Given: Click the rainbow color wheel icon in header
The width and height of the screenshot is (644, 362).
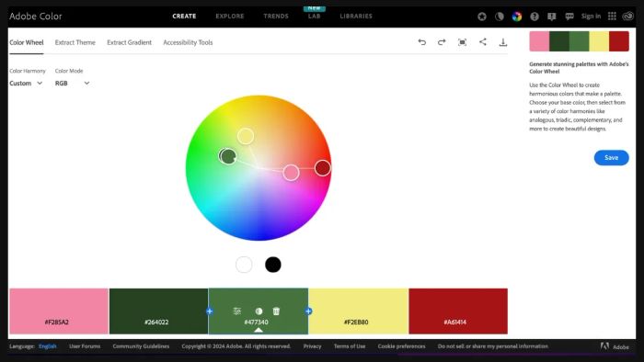Looking at the screenshot, I should pos(517,17).
